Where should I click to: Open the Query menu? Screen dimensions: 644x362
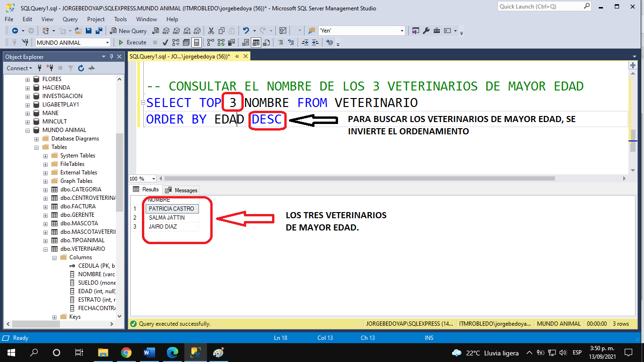[70, 19]
